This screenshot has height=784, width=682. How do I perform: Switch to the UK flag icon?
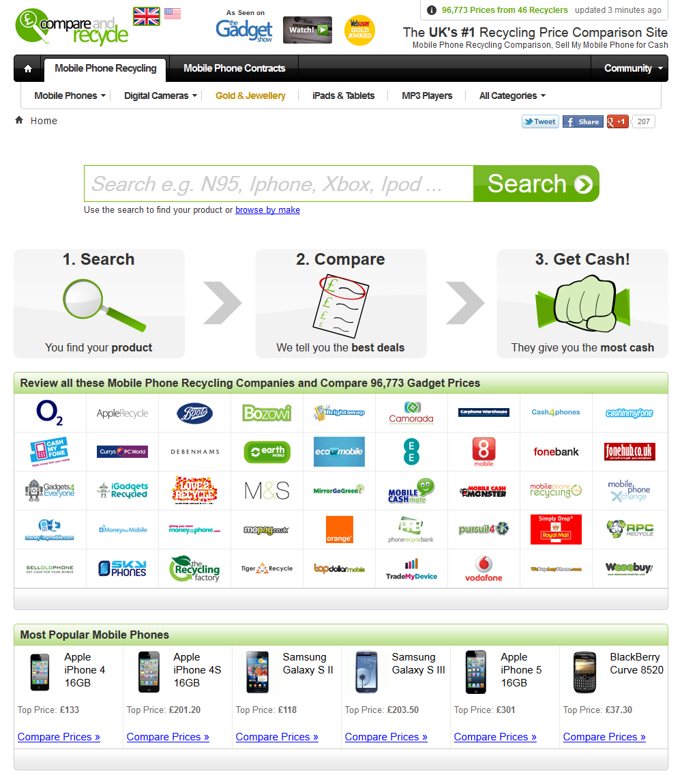tap(147, 16)
